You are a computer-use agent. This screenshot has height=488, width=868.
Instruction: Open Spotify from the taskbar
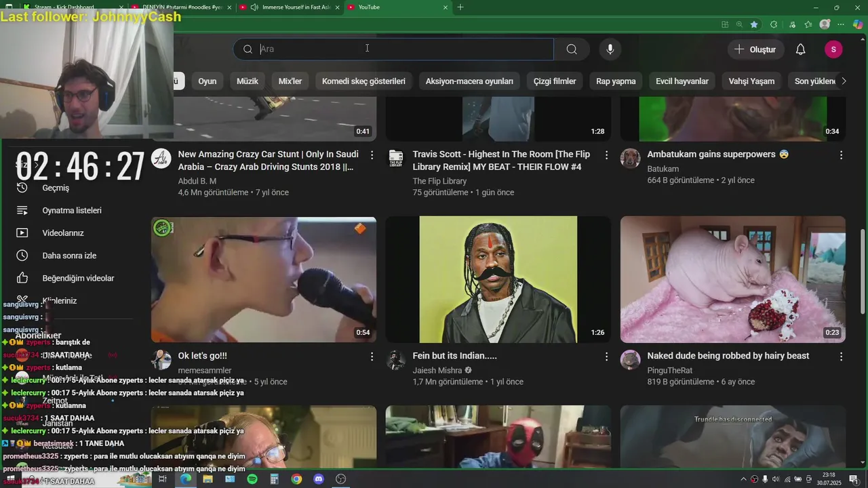click(x=252, y=479)
